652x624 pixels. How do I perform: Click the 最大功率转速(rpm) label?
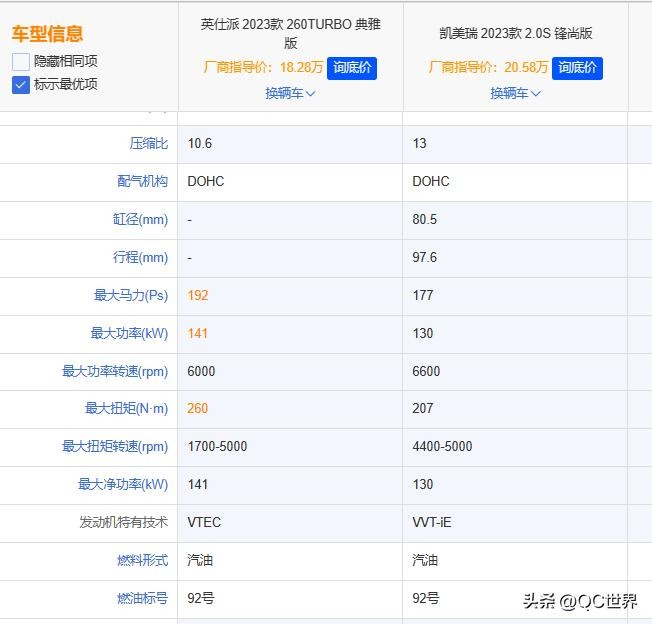coord(115,371)
